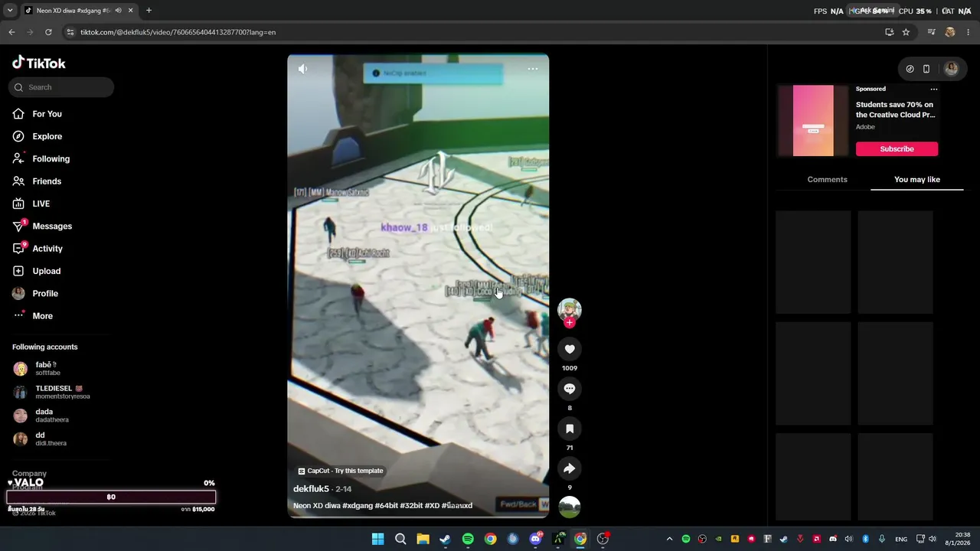This screenshot has height=551, width=980.
Task: Toggle Bluetooth from the system tray
Action: (866, 539)
